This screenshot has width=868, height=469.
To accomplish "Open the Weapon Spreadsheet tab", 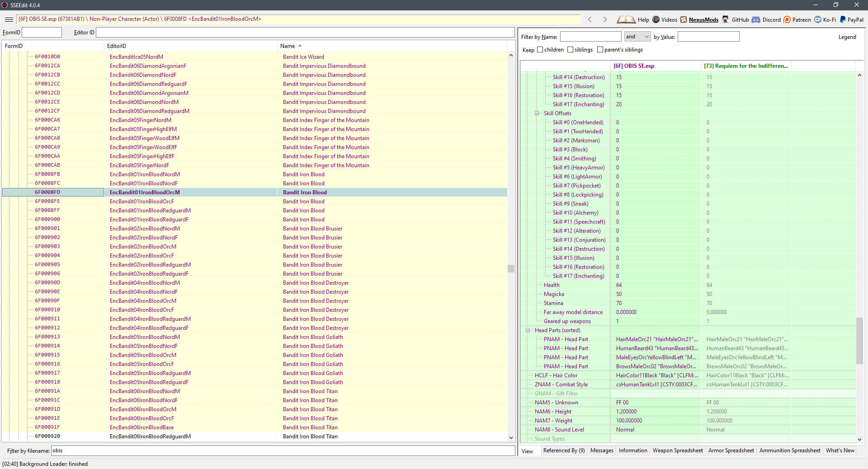I will [x=678, y=450].
